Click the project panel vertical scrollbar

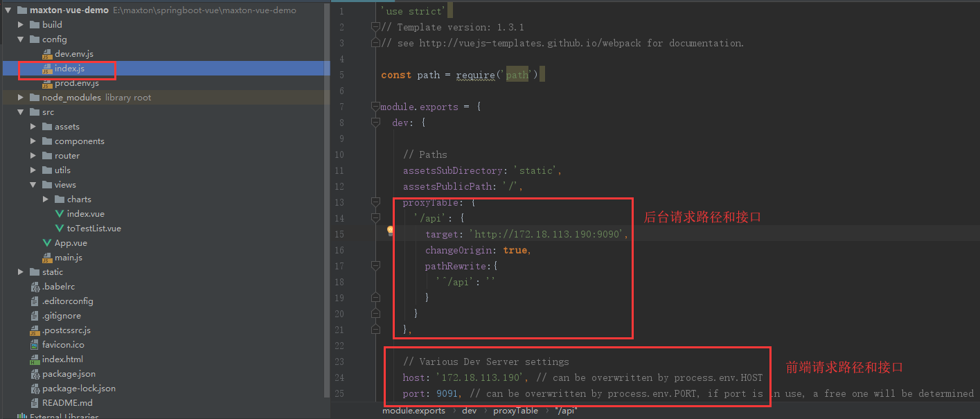[x=327, y=201]
